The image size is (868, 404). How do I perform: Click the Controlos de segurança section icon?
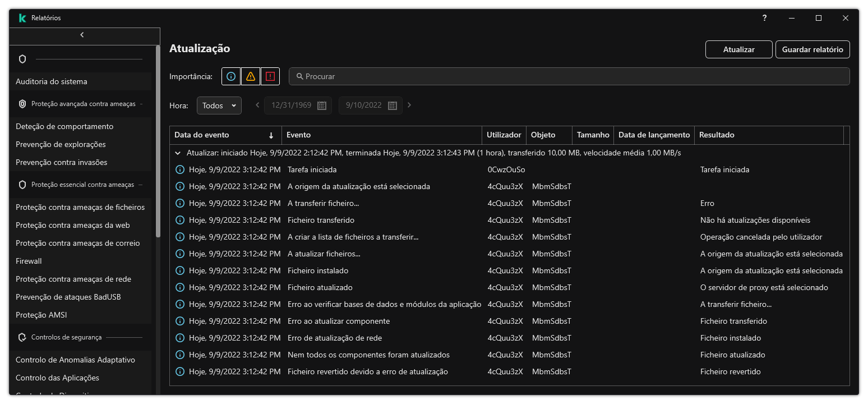pos(23,337)
